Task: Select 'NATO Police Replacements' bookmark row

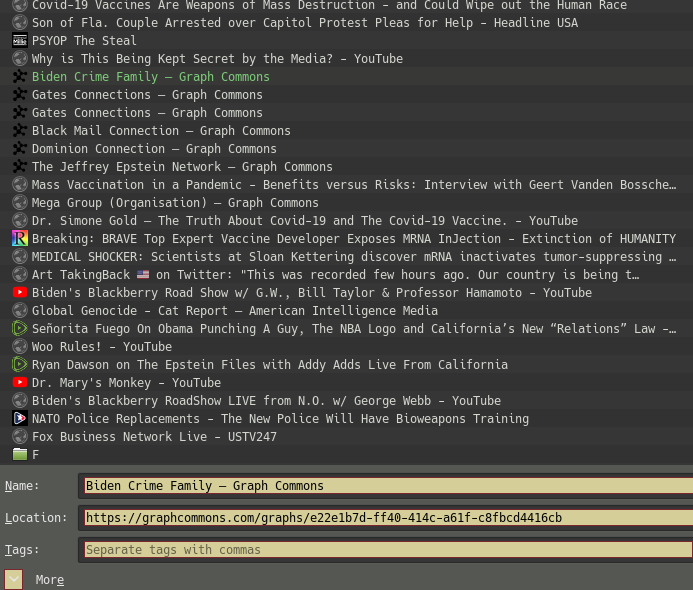Action: click(346, 419)
